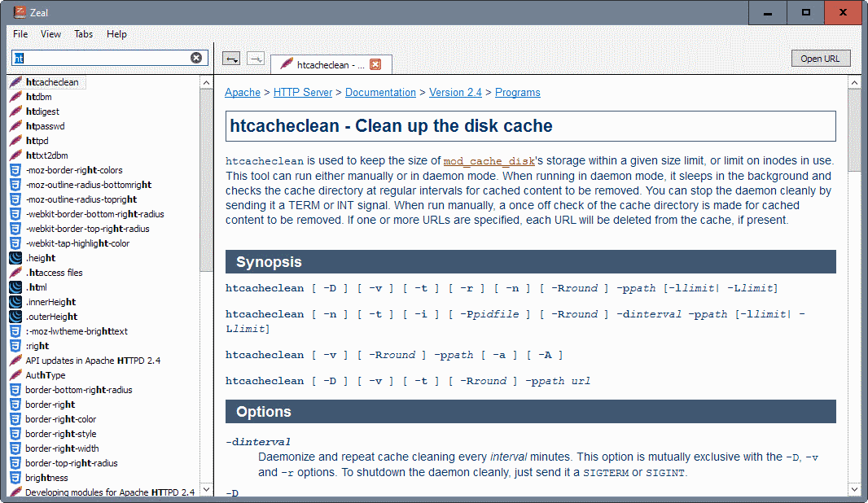
Task: Click the documentation pane scroll-up arrow
Action: tap(854, 83)
